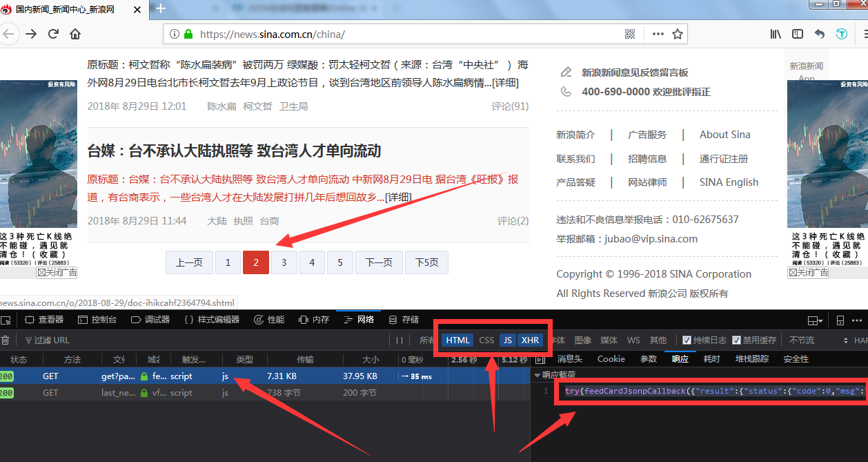Open the 内存 DevTools tab
Viewport: 868px width, 462px height.
pos(314,320)
